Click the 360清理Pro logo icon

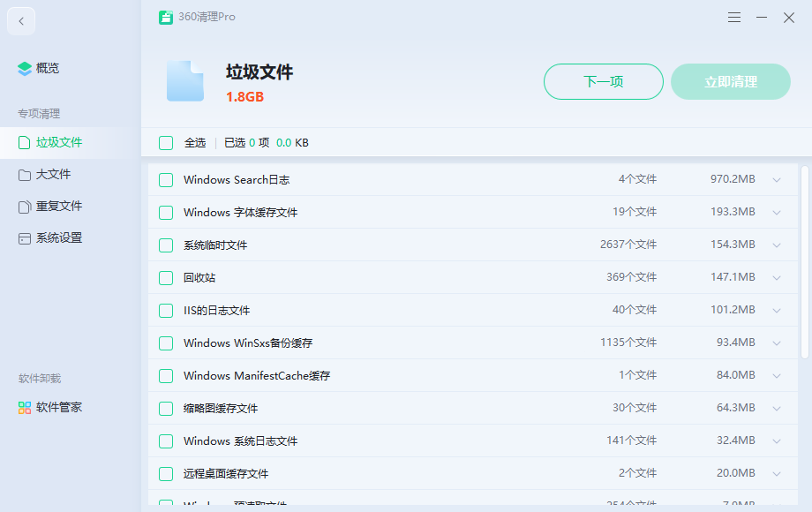click(166, 18)
